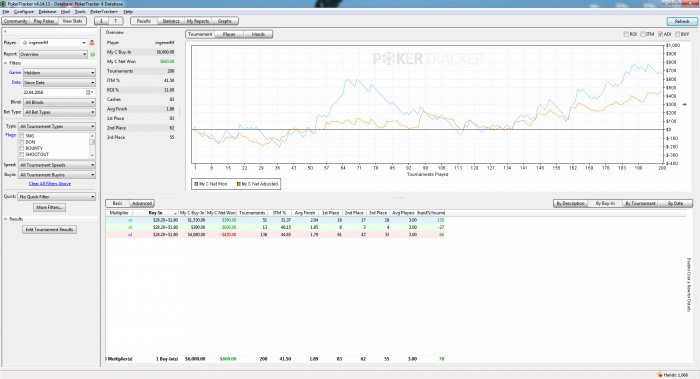Viewport: 700px width, 379px height.
Task: Collapse the Filters section toggle
Action: click(x=6, y=63)
